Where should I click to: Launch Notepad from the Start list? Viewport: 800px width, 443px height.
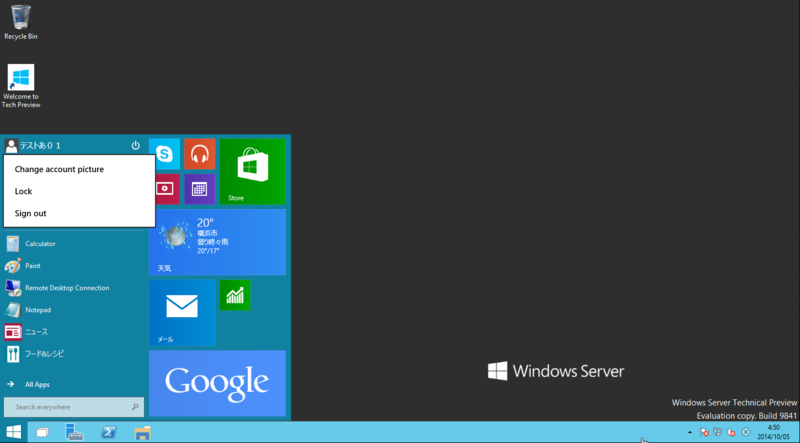coord(74,310)
